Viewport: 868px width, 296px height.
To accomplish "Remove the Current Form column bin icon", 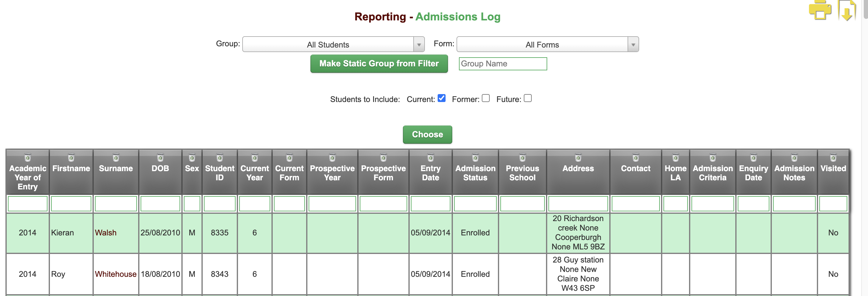I will 289,157.
